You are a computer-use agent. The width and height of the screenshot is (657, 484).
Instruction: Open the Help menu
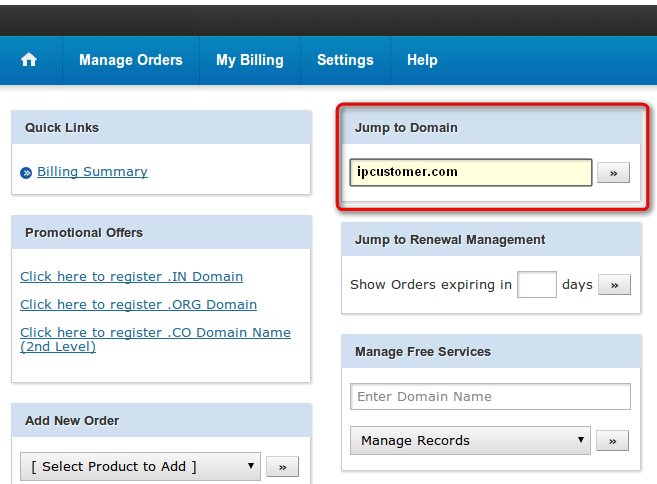pyautogui.click(x=422, y=60)
